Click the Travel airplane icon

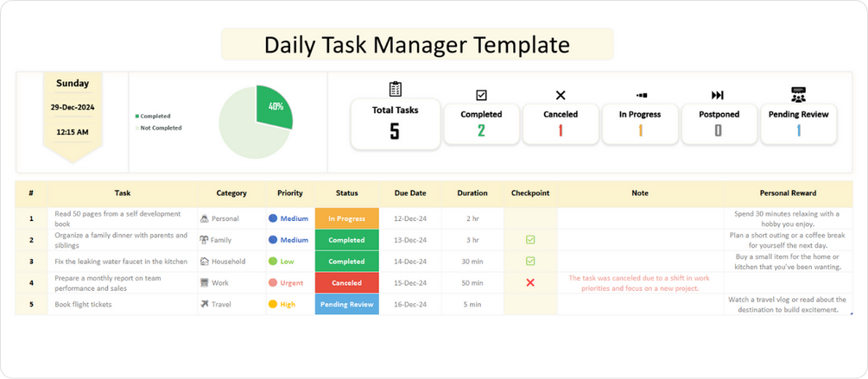pos(205,304)
